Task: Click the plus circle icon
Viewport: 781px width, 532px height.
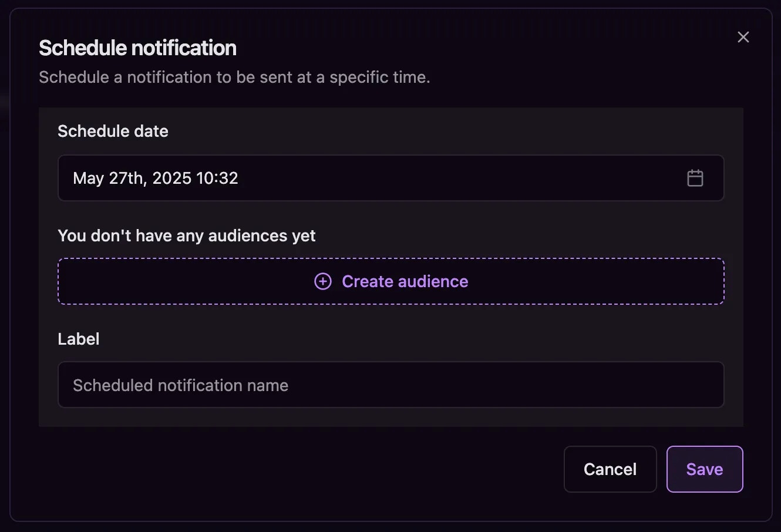Action: point(323,281)
